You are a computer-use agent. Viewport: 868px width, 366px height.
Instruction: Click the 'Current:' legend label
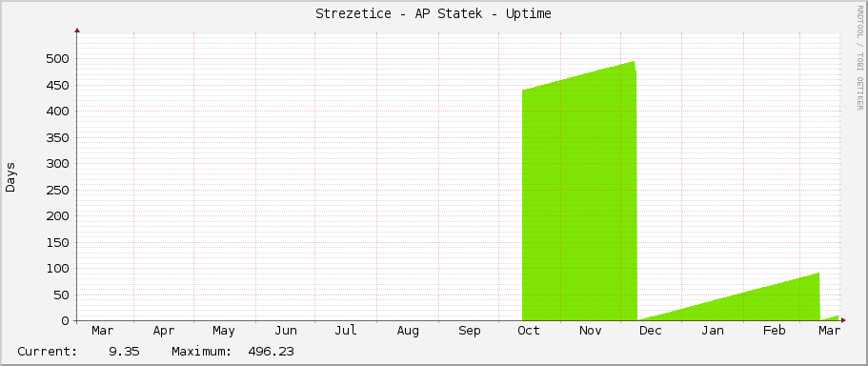(x=48, y=352)
